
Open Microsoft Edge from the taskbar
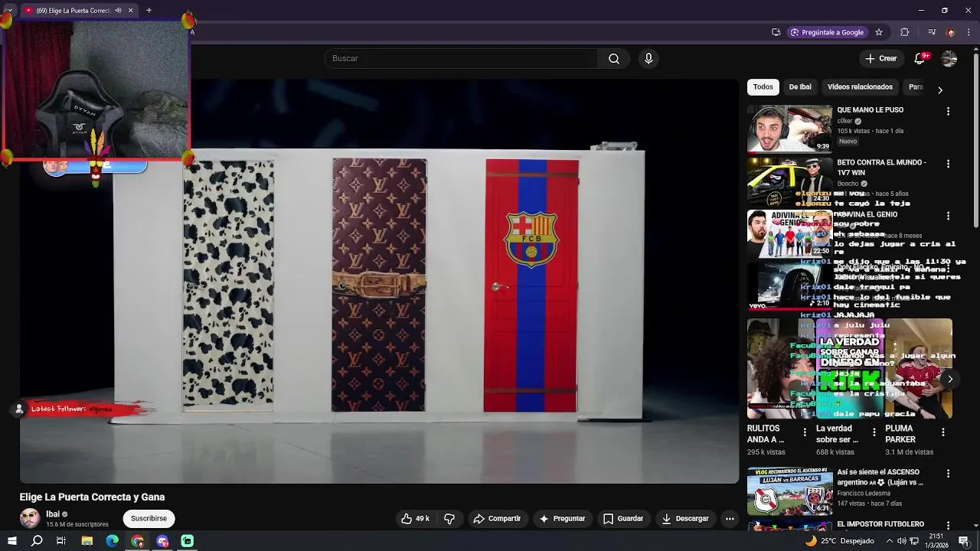[x=112, y=541]
